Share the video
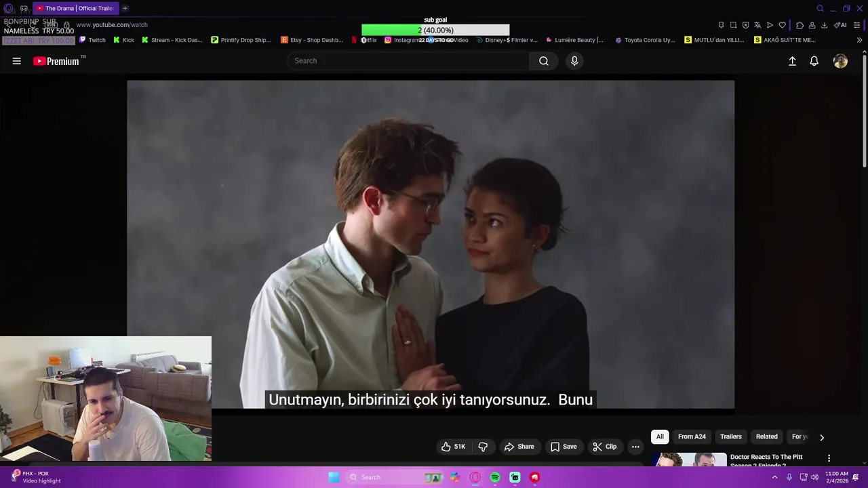Viewport: 868px width, 488px height. 519,447
